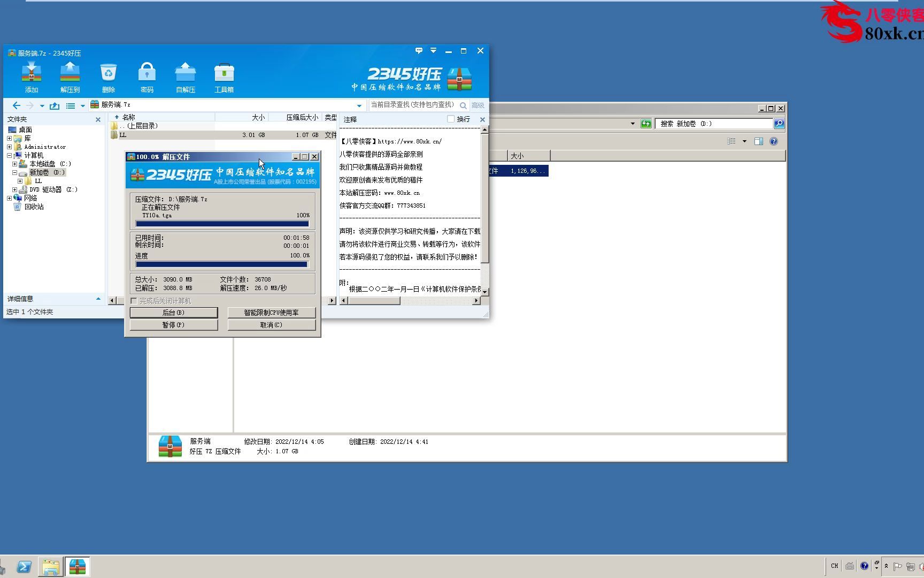924x578 pixels.
Task: Click the 大小 column header in Explorer
Action: coord(528,156)
